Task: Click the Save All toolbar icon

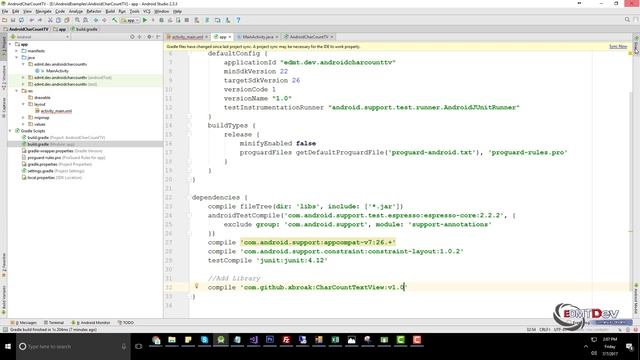Action: 13,20
